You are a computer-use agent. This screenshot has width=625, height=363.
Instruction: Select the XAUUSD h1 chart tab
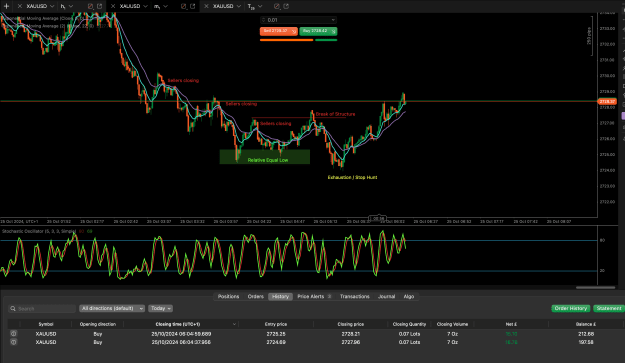(36, 6)
